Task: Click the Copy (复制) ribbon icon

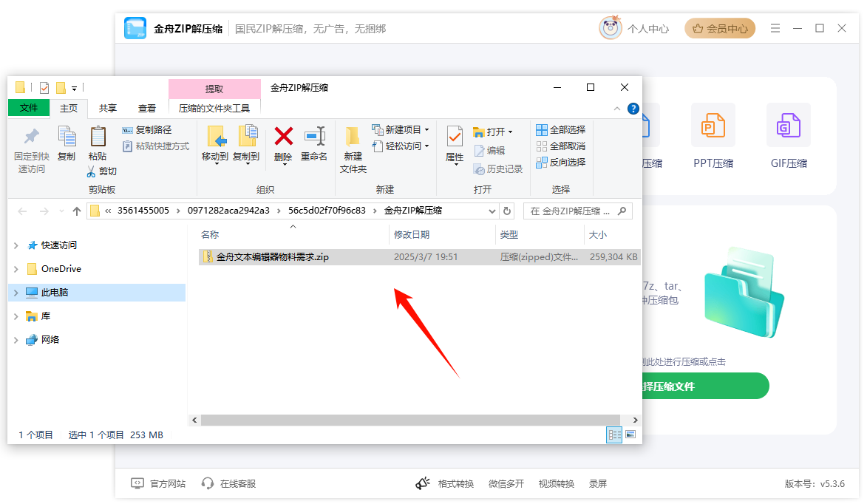Action: [x=67, y=137]
